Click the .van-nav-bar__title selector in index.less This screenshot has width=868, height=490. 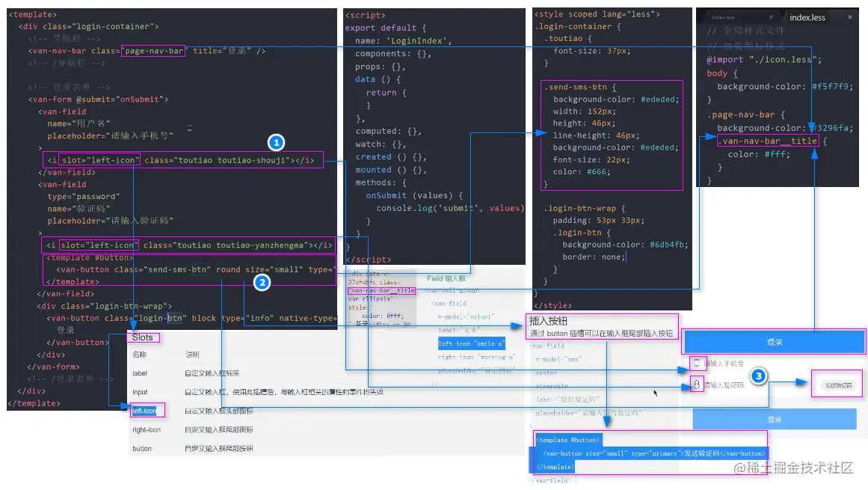click(x=767, y=141)
